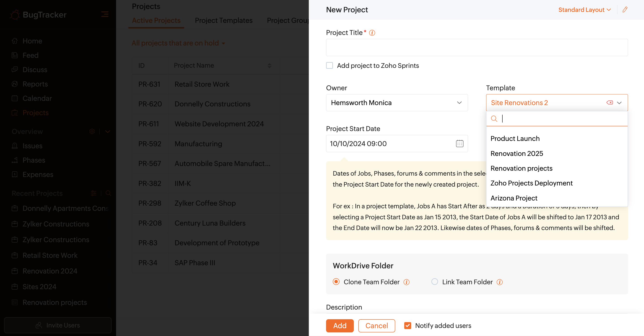Select the Clone Team Folder radio button
The height and width of the screenshot is (336, 644).
coord(336,282)
